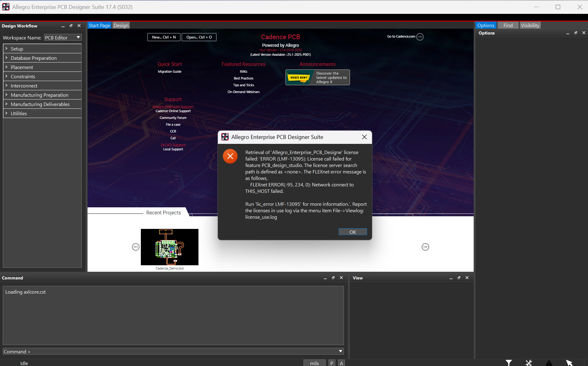Minimize the Options panel

point(568,33)
